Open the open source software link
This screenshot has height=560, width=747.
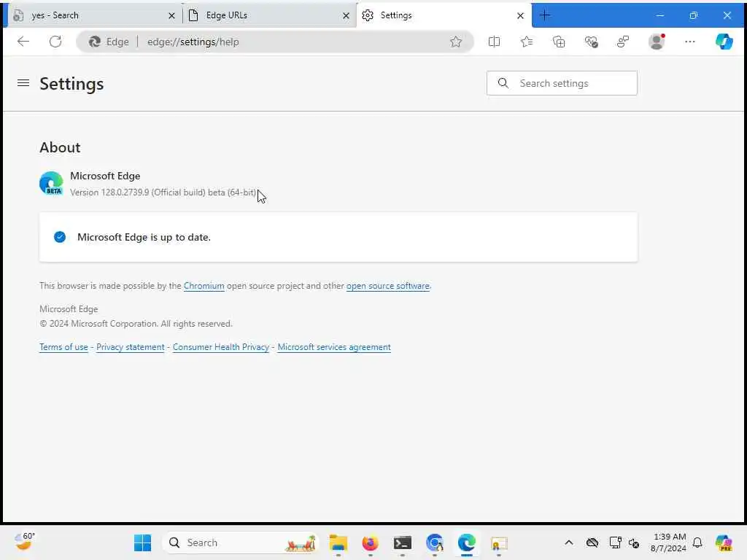click(x=388, y=286)
